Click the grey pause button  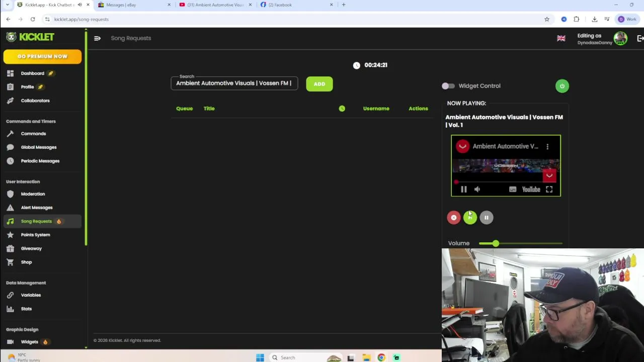point(487,218)
